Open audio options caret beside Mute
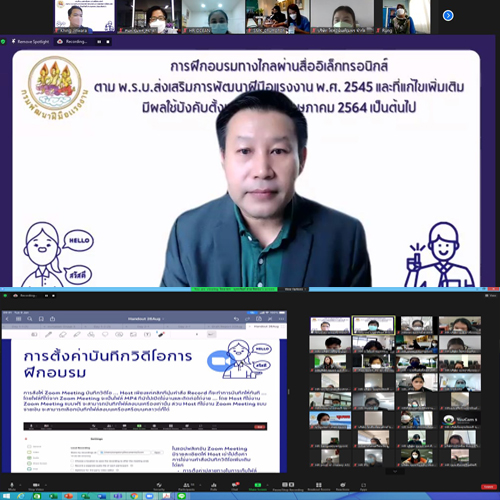The image size is (500, 500). point(20,485)
